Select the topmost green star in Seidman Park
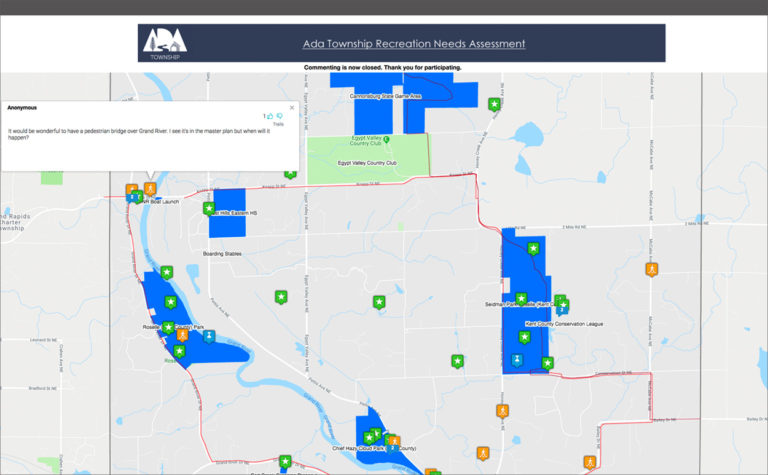 [533, 248]
